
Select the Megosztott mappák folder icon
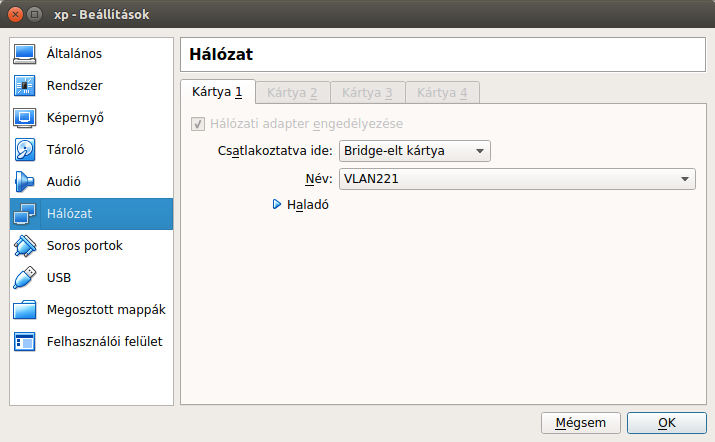coord(25,310)
